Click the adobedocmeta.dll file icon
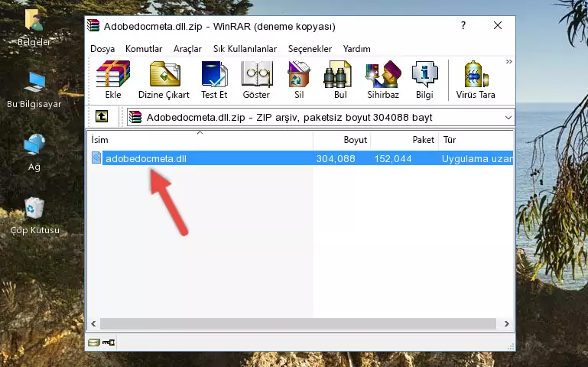Screen dimensions: 588x367 coord(96,158)
